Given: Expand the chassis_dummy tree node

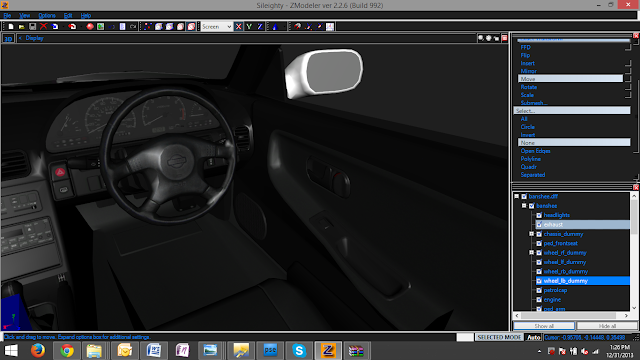Looking at the screenshot, I should (x=531, y=234).
